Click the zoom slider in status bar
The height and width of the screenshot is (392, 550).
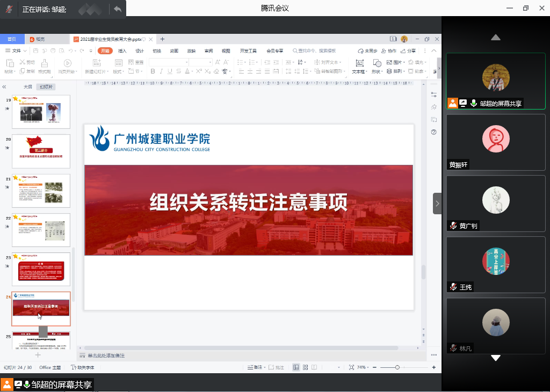pos(397,367)
